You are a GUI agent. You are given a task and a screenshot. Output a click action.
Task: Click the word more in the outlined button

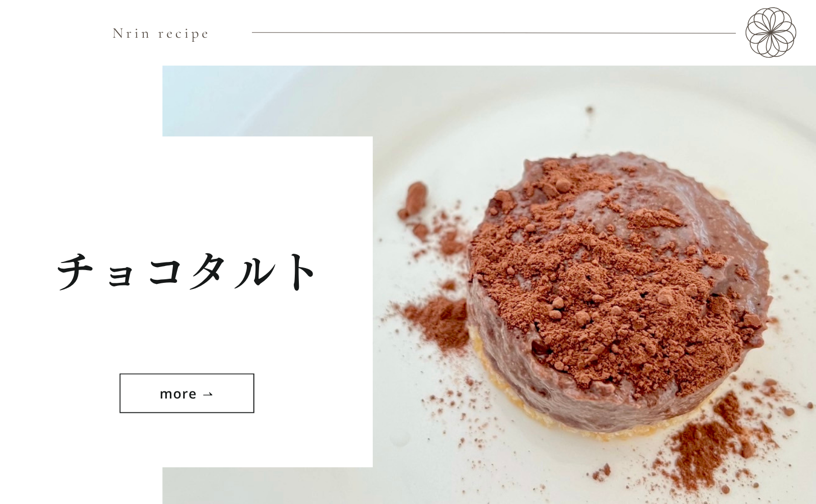pyautogui.click(x=178, y=394)
